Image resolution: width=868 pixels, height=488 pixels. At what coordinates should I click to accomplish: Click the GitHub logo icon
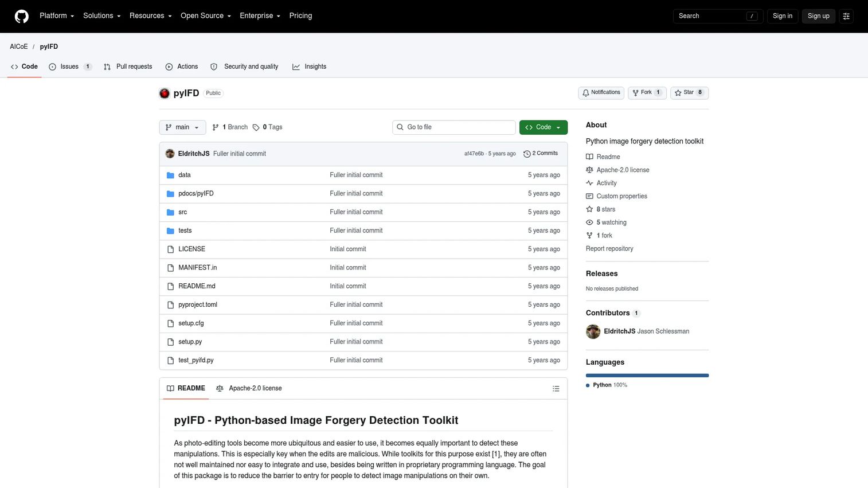tap(22, 16)
